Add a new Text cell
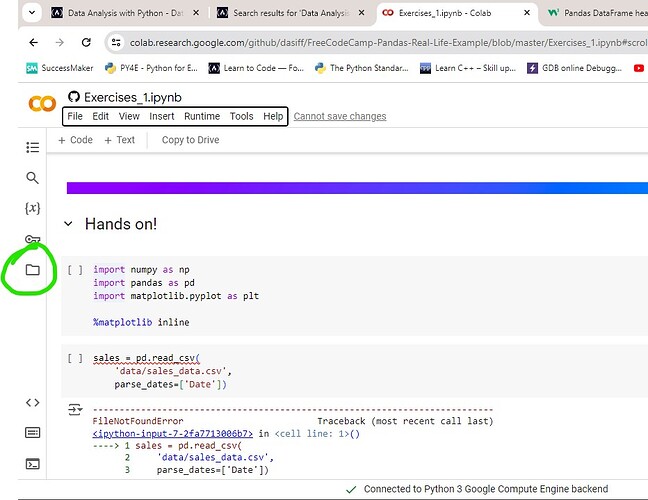 click(x=119, y=140)
